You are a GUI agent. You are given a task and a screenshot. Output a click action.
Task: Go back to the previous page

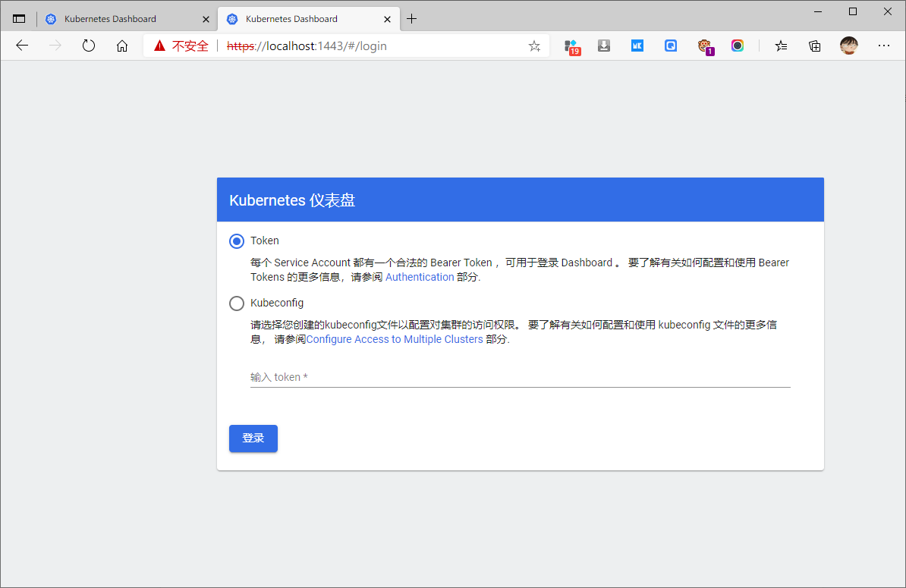coord(22,46)
